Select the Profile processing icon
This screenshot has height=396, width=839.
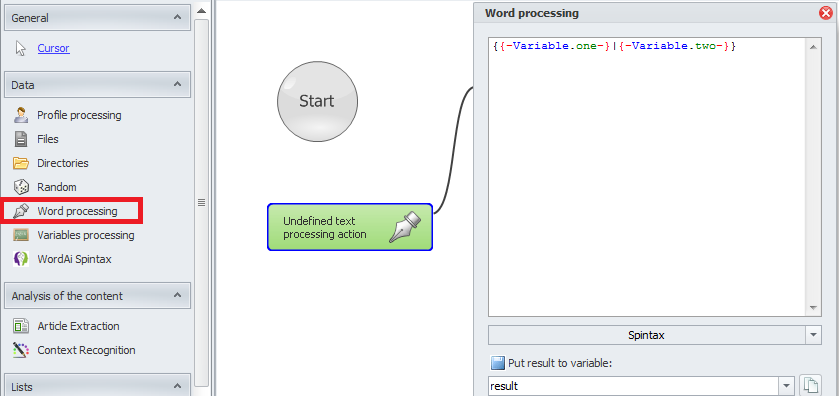pos(21,115)
